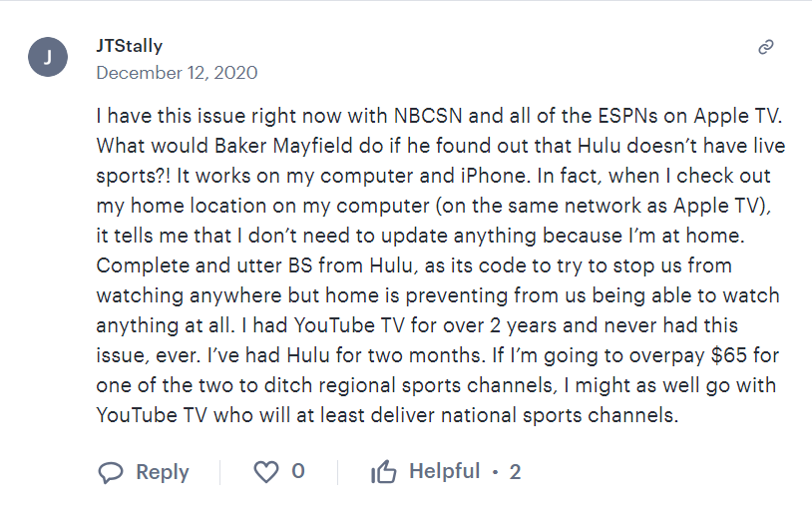Viewport: 812px width, 518px height.
Task: Like the comment with the heart icon
Action: [x=266, y=472]
